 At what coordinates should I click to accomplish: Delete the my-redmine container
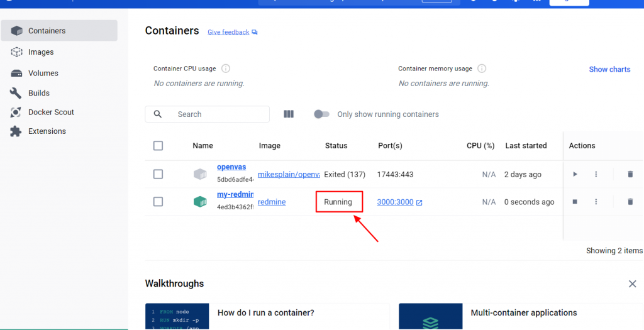click(630, 202)
